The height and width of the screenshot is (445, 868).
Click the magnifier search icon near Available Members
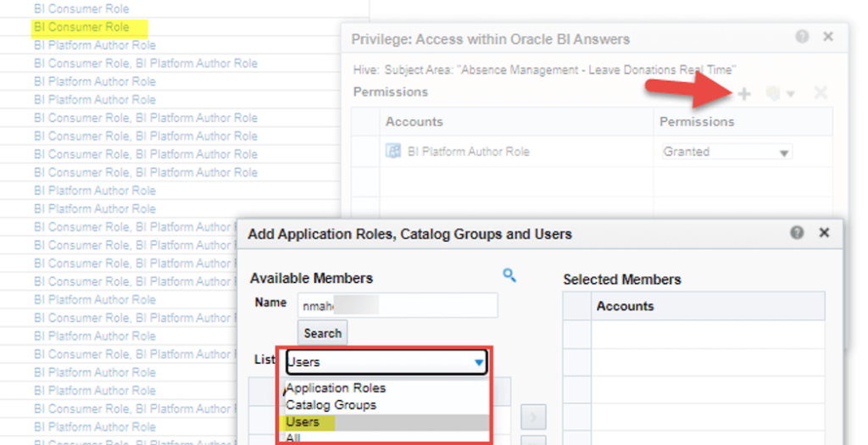pyautogui.click(x=509, y=275)
